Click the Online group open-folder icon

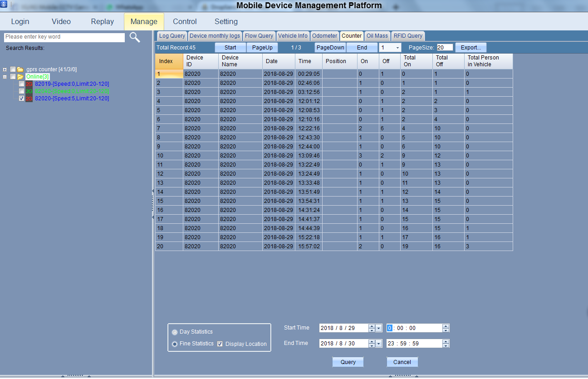coord(20,77)
